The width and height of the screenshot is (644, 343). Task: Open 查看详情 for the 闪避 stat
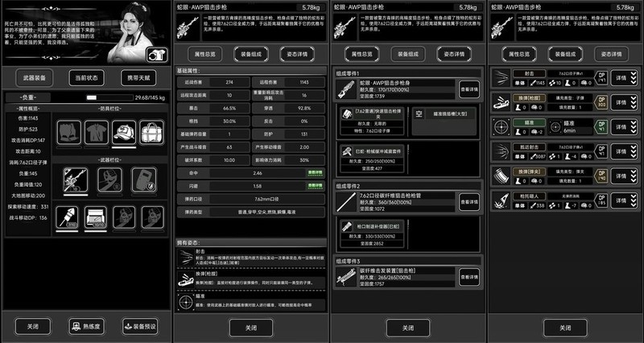pos(315,186)
